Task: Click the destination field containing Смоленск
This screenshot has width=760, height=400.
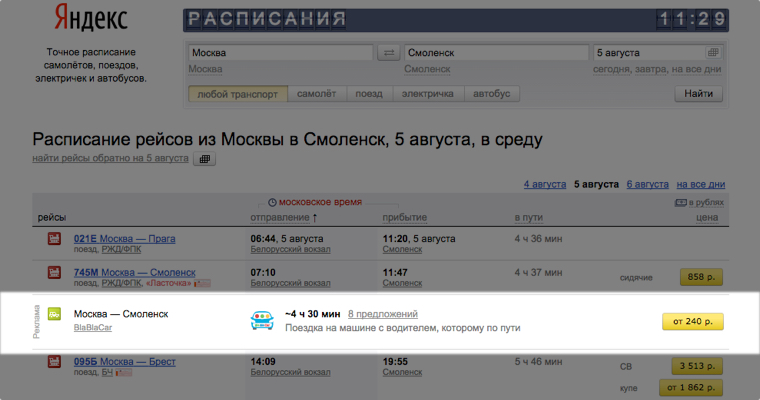Action: (x=496, y=52)
